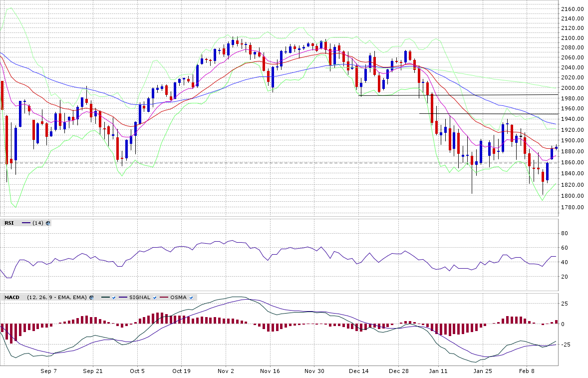The width and height of the screenshot is (588, 378).
Task: Open RSI indicator settings globe icon
Action: pyautogui.click(x=48, y=223)
